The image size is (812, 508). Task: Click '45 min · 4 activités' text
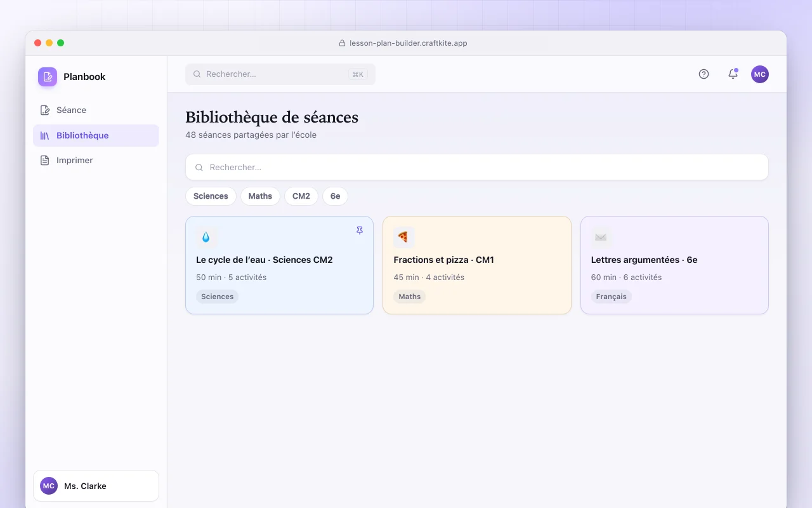(x=429, y=277)
